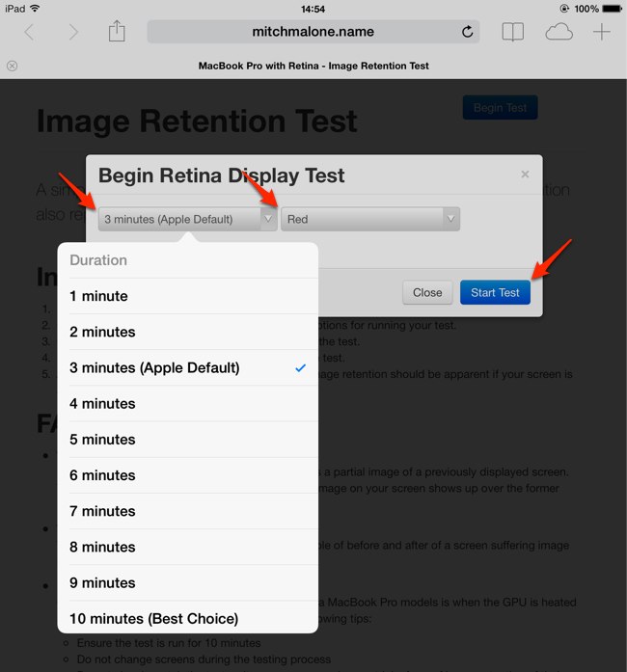Screen dimensions: 627x672
Task: Choose 5 minutes duration
Action: (x=188, y=440)
